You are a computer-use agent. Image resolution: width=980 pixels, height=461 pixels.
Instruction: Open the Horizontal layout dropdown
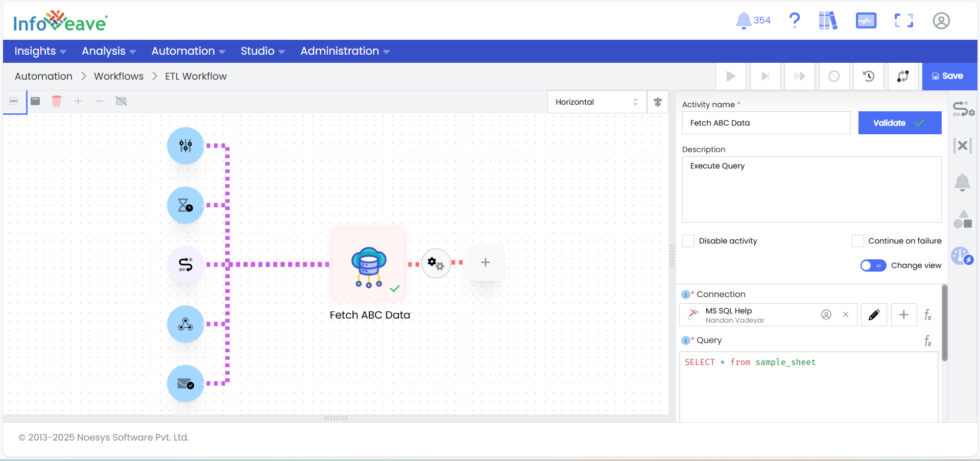(596, 102)
